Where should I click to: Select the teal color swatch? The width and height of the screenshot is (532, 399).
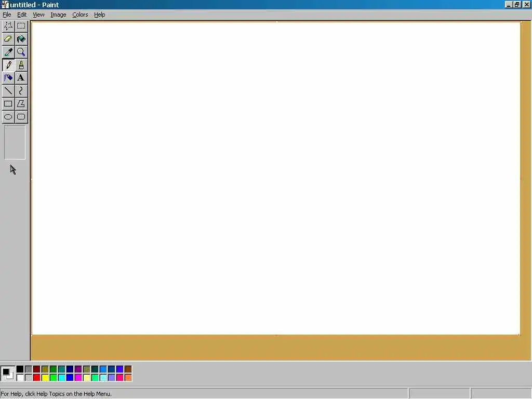(x=62, y=369)
